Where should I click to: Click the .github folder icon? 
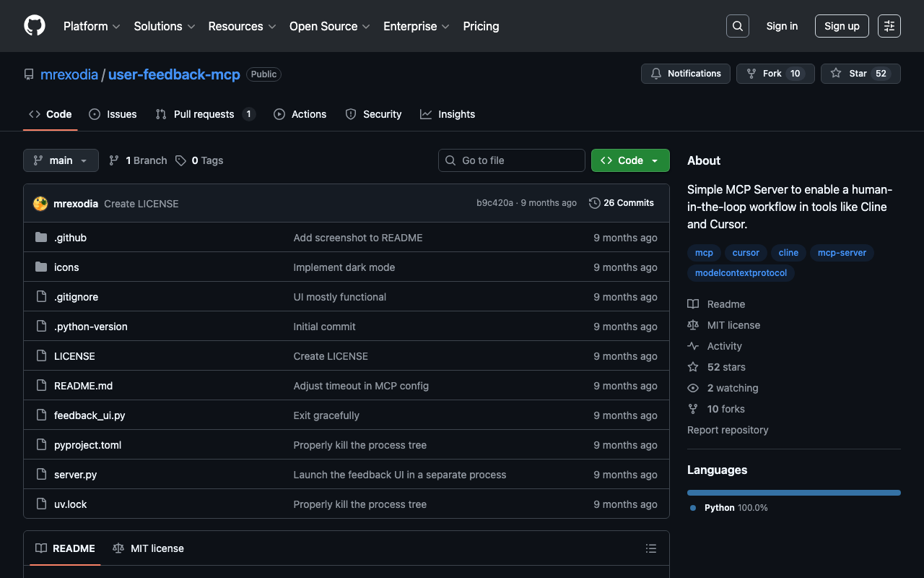point(41,238)
